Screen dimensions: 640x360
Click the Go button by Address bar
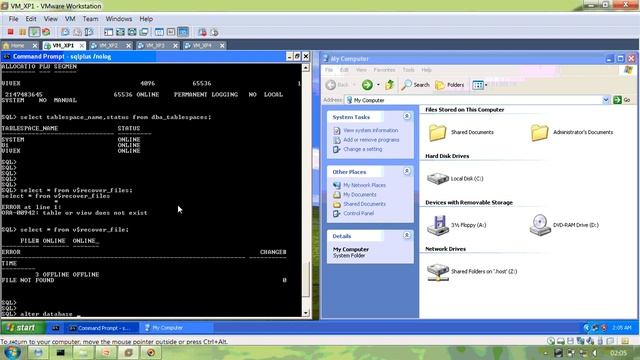tap(622, 100)
